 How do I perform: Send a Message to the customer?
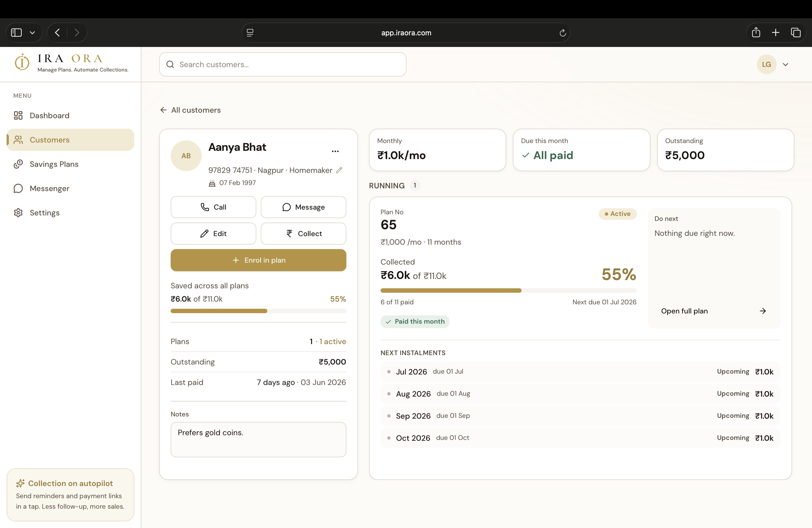(x=303, y=207)
